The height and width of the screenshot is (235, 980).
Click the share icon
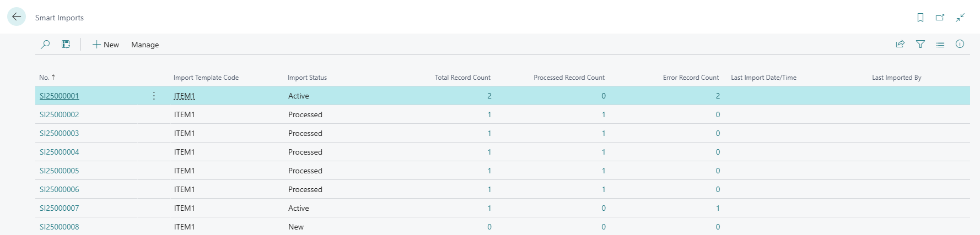(900, 44)
